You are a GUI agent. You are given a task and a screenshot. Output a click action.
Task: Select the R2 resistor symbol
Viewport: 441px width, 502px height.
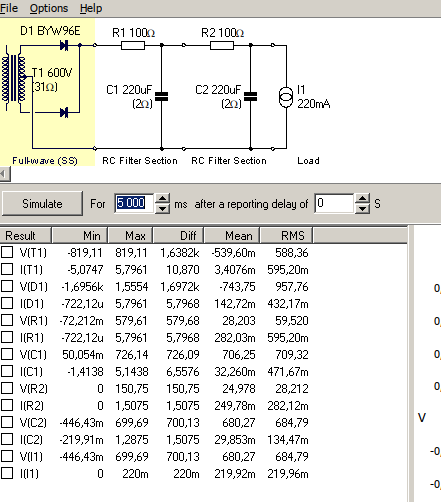pos(222,45)
